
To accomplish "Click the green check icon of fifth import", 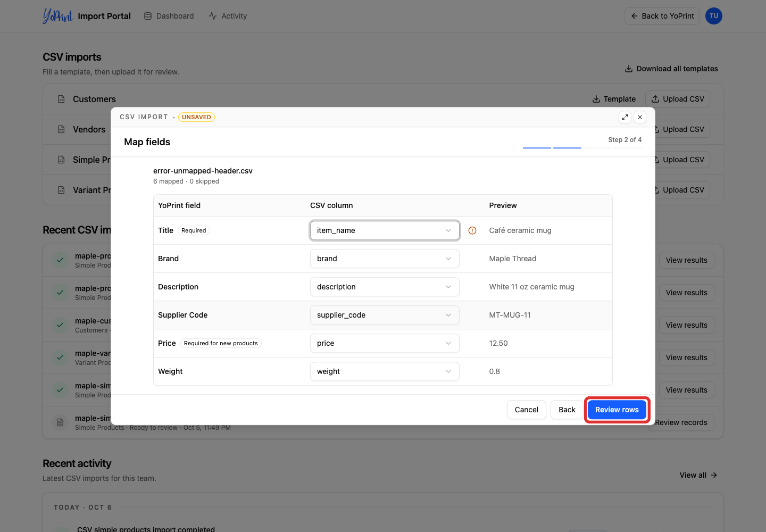I will point(60,390).
